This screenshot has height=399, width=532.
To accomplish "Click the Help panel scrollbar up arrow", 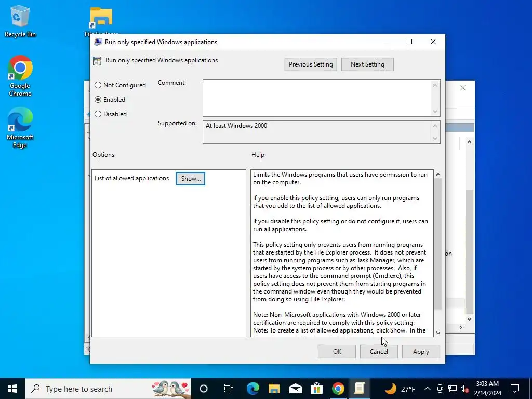I will pos(438,174).
